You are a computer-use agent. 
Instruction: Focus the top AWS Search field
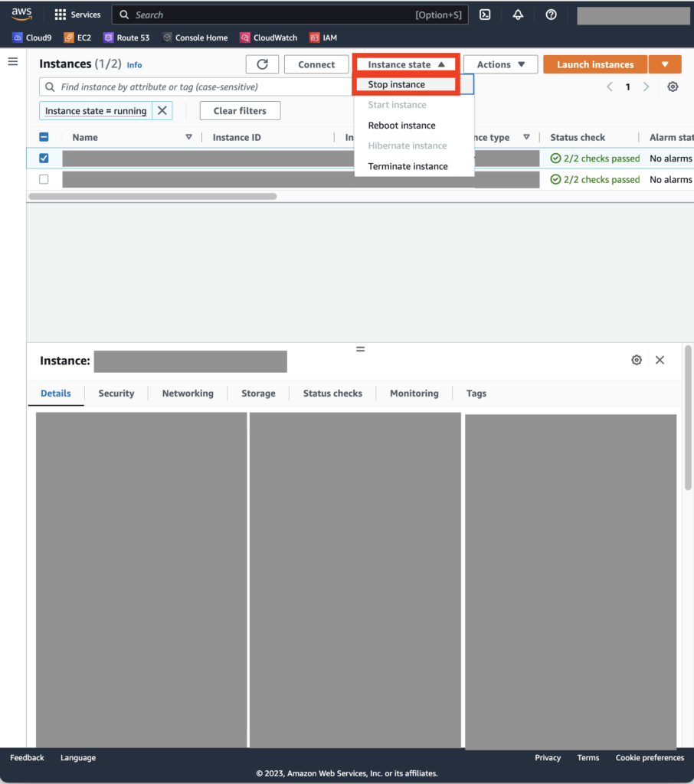[x=290, y=15]
